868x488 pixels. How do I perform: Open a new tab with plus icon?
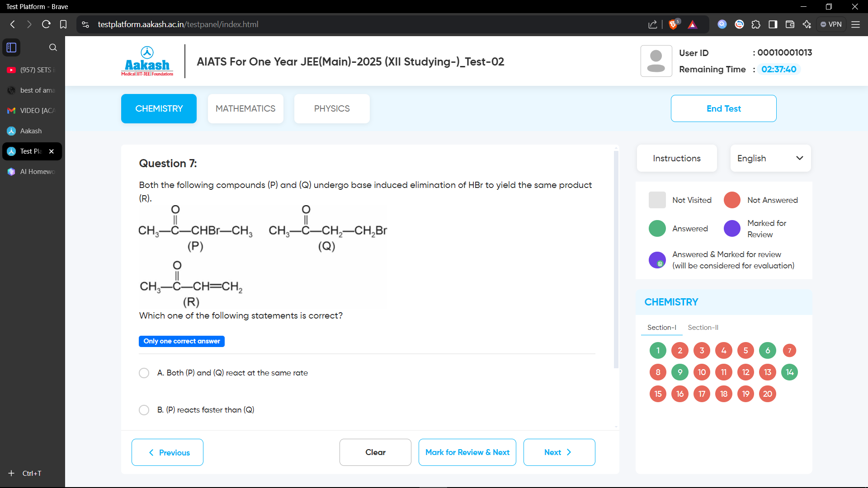pyautogui.click(x=11, y=473)
